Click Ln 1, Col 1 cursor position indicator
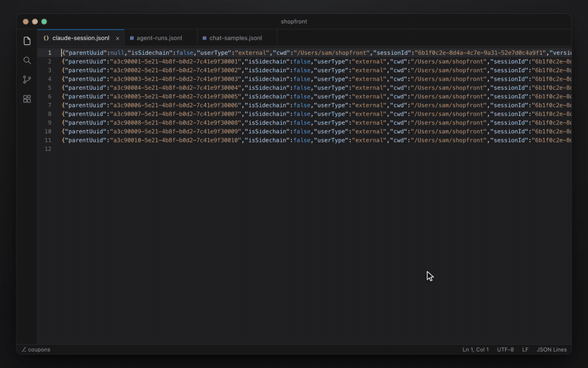This screenshot has width=588, height=368. 476,349
